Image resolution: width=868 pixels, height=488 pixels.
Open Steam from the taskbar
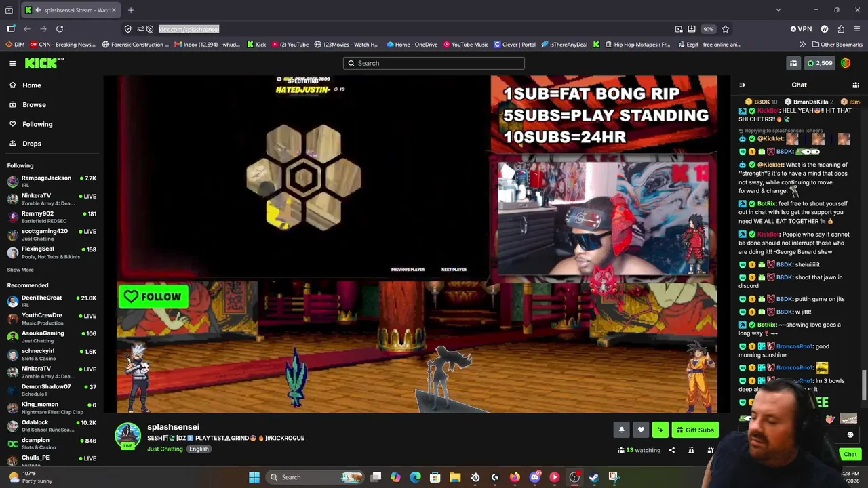(x=593, y=477)
